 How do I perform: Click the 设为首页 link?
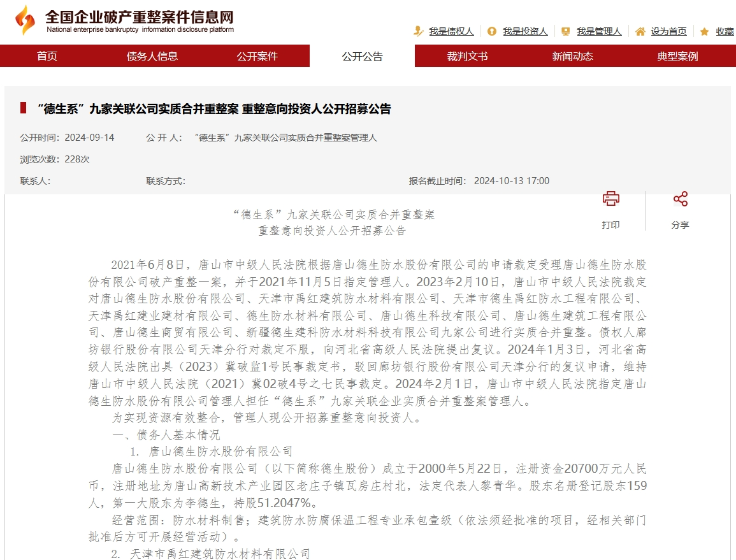tap(668, 31)
